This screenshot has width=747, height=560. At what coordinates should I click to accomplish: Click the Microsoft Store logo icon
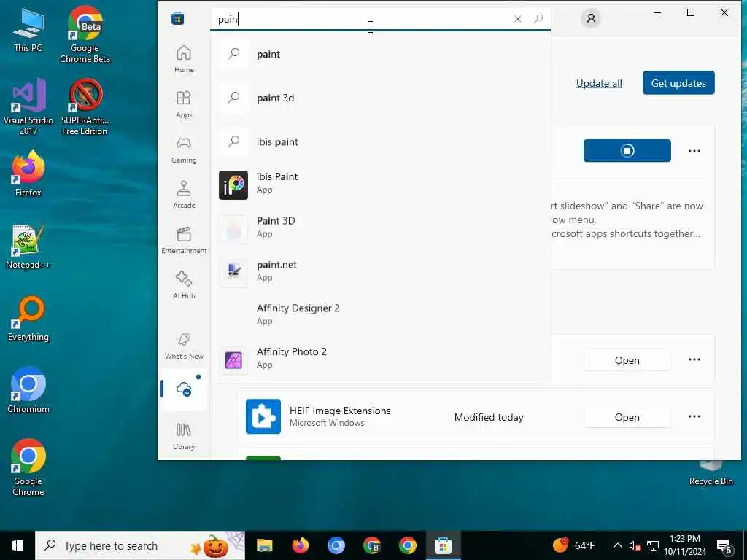[178, 19]
